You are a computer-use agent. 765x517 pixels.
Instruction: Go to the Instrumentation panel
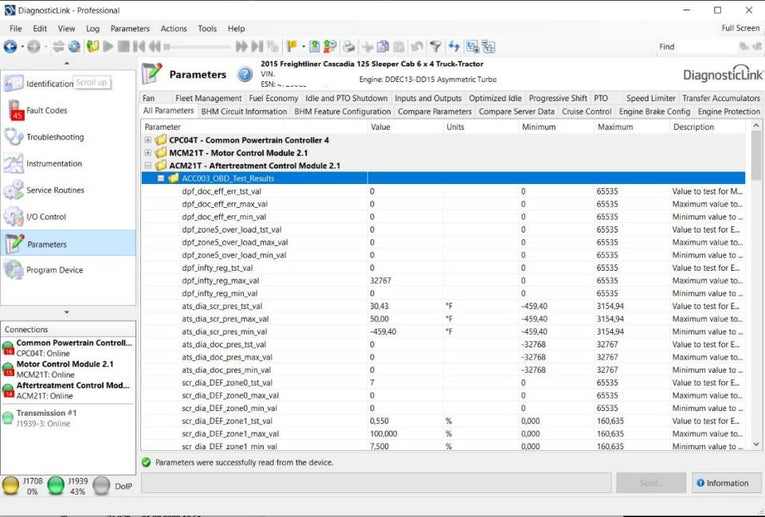click(x=54, y=163)
